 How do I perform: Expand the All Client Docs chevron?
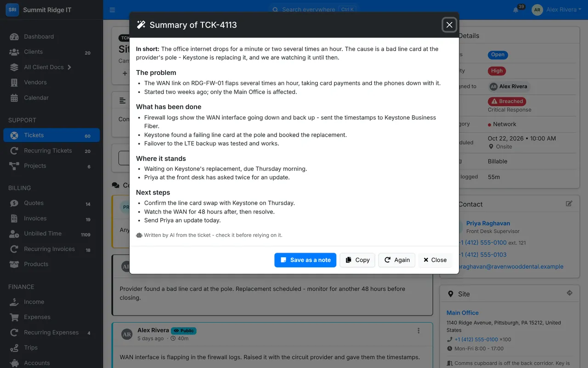pos(69,67)
